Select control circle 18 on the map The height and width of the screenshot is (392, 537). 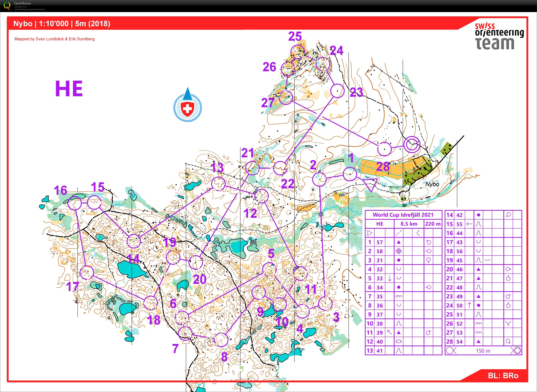[x=151, y=303]
